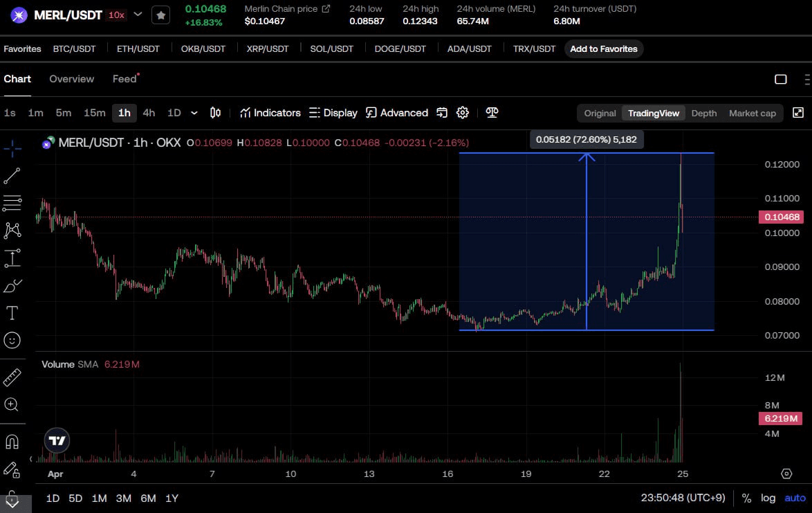Image resolution: width=812 pixels, height=513 pixels.
Task: Expand chart to fullscreen
Action: click(x=798, y=113)
